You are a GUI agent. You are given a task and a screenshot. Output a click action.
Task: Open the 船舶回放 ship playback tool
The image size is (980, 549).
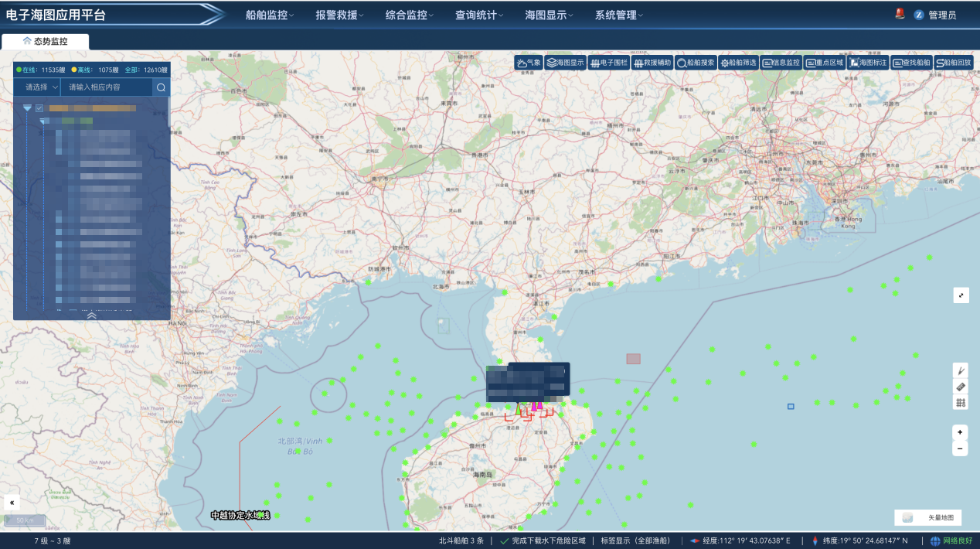click(954, 63)
